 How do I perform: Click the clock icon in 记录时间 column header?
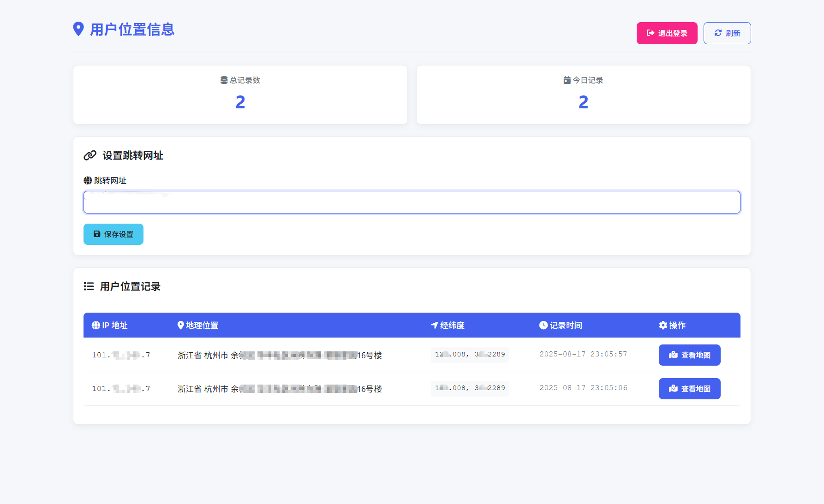(x=543, y=325)
